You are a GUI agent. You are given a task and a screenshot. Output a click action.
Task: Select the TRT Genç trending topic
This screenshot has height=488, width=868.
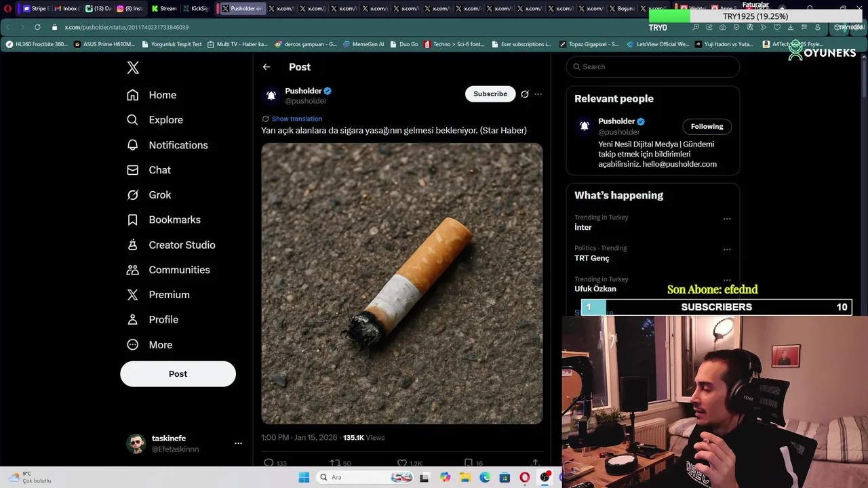[592, 258]
